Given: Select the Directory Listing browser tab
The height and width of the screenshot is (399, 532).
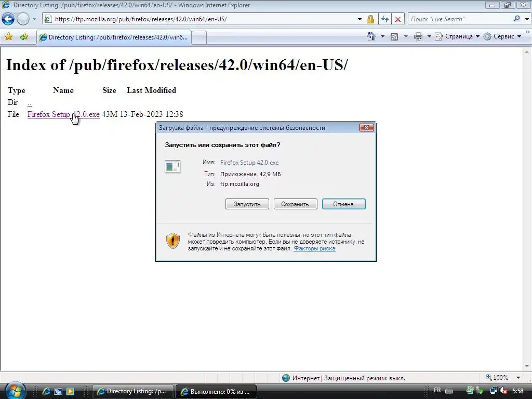Looking at the screenshot, I should [x=114, y=37].
